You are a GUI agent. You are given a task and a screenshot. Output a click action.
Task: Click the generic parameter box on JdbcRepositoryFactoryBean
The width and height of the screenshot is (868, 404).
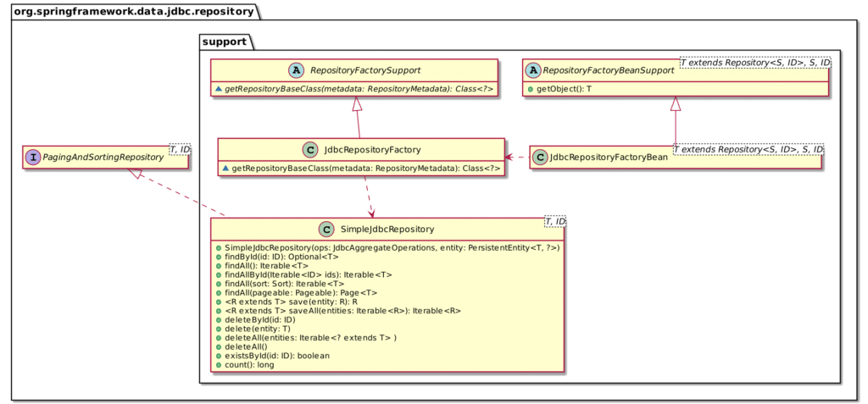pos(749,150)
